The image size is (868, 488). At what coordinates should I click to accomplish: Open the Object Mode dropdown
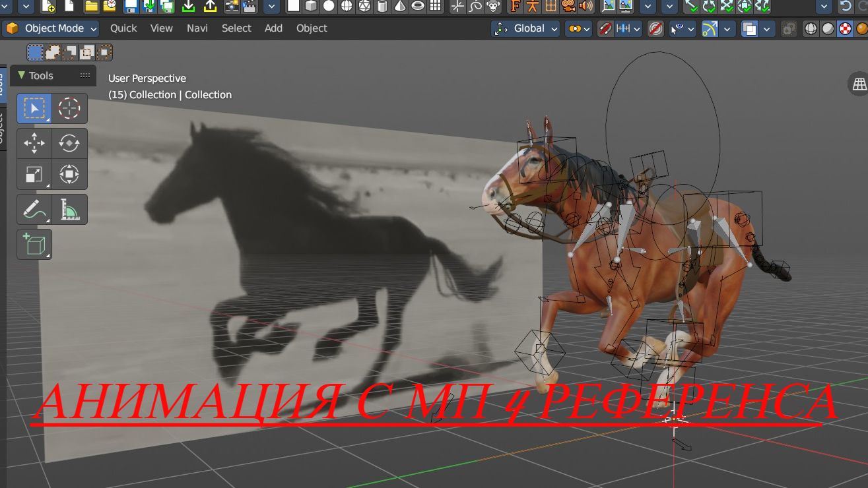[51, 28]
